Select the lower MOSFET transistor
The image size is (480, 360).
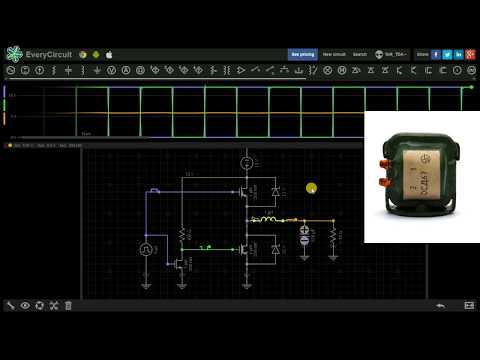(x=245, y=249)
